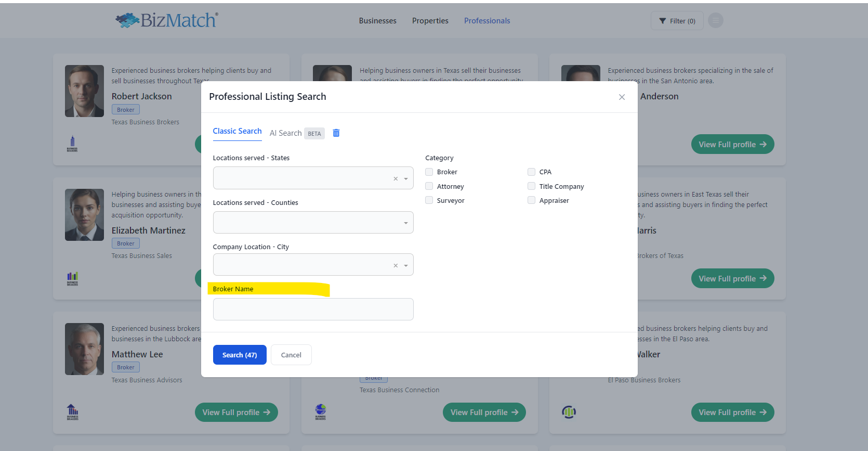The height and width of the screenshot is (451, 868).
Task: Close the Professional Listing Search dialog
Action: (x=622, y=97)
